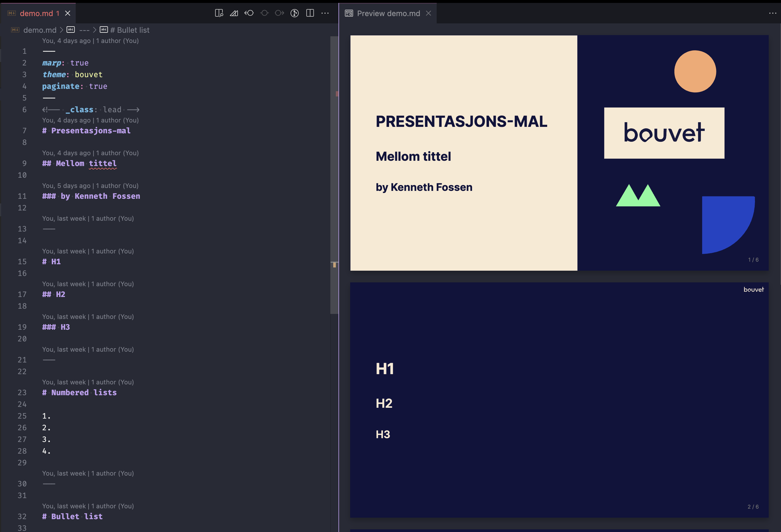Image resolution: width=781 pixels, height=532 pixels.
Task: Click the '## H2' line in editor
Action: click(x=54, y=295)
